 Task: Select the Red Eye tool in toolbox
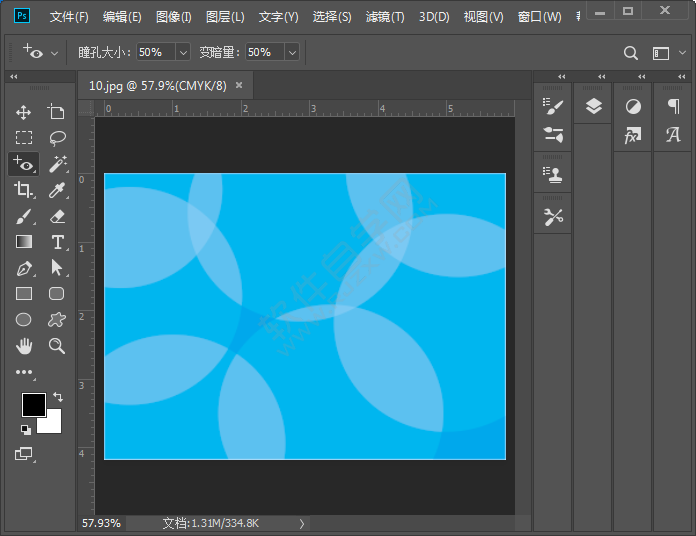(x=24, y=164)
